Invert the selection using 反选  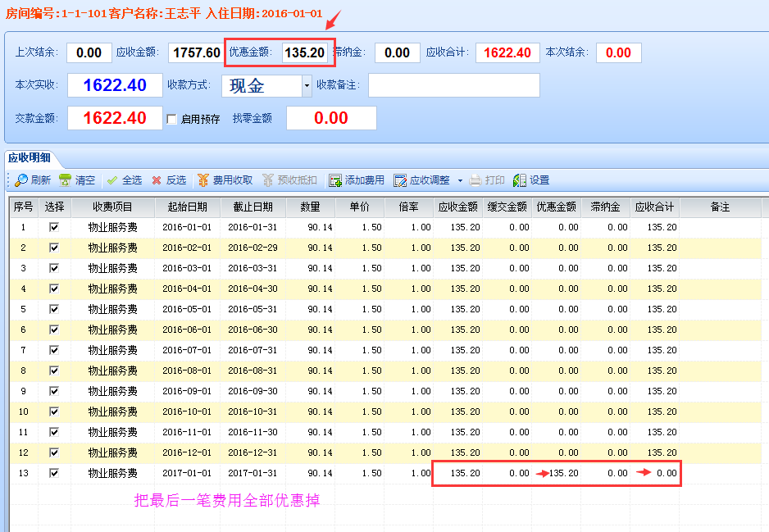[169, 180]
